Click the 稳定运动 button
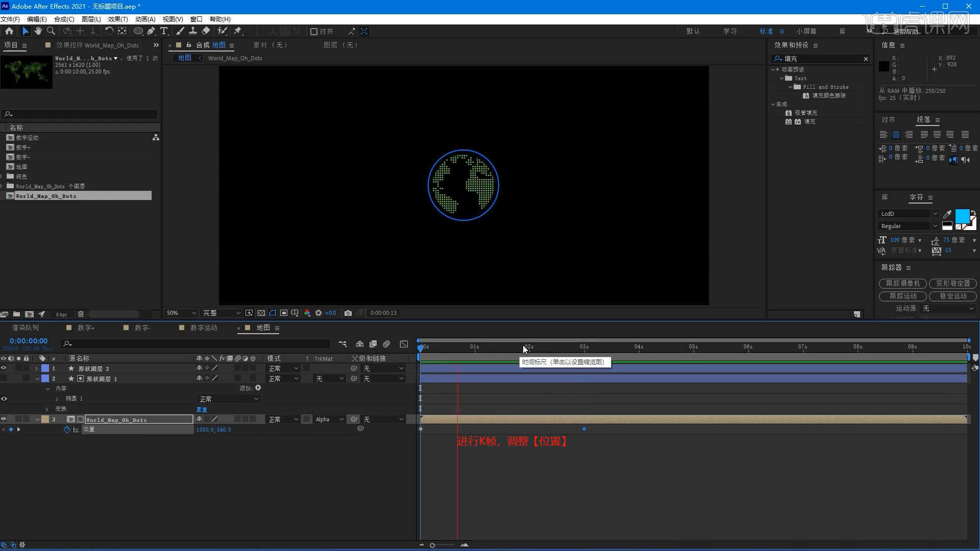Screen dimensions: 980x551 952,296
